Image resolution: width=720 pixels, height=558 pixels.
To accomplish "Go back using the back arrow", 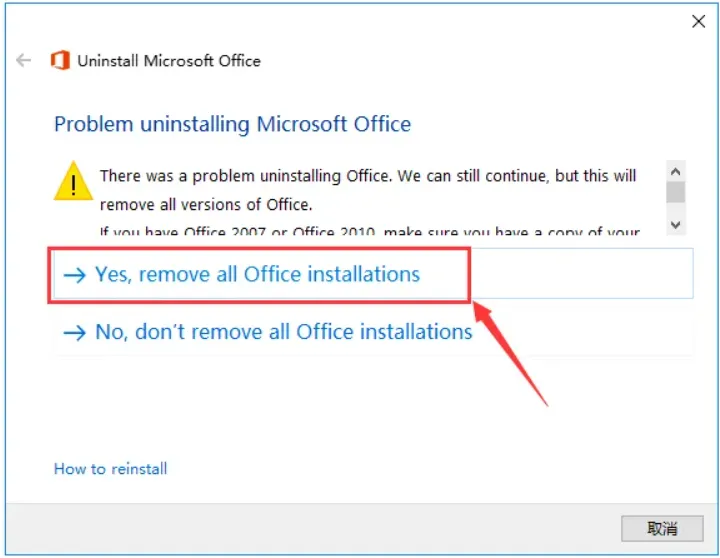I will pyautogui.click(x=24, y=61).
